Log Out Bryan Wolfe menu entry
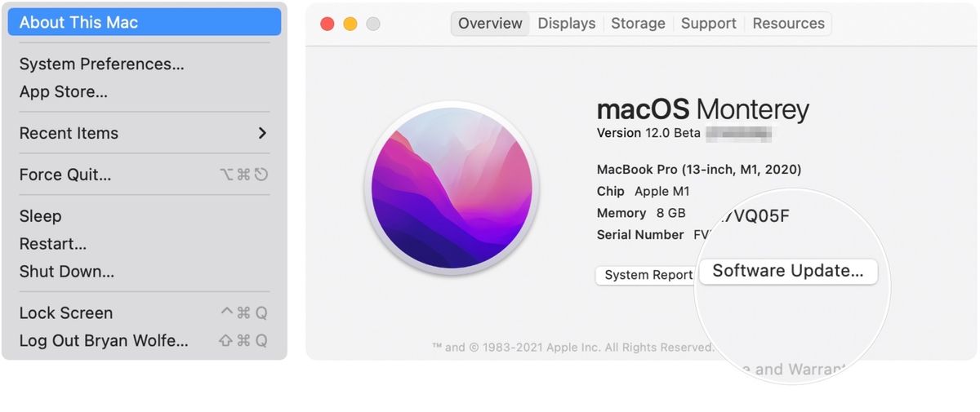The height and width of the screenshot is (412, 980). [x=145, y=341]
